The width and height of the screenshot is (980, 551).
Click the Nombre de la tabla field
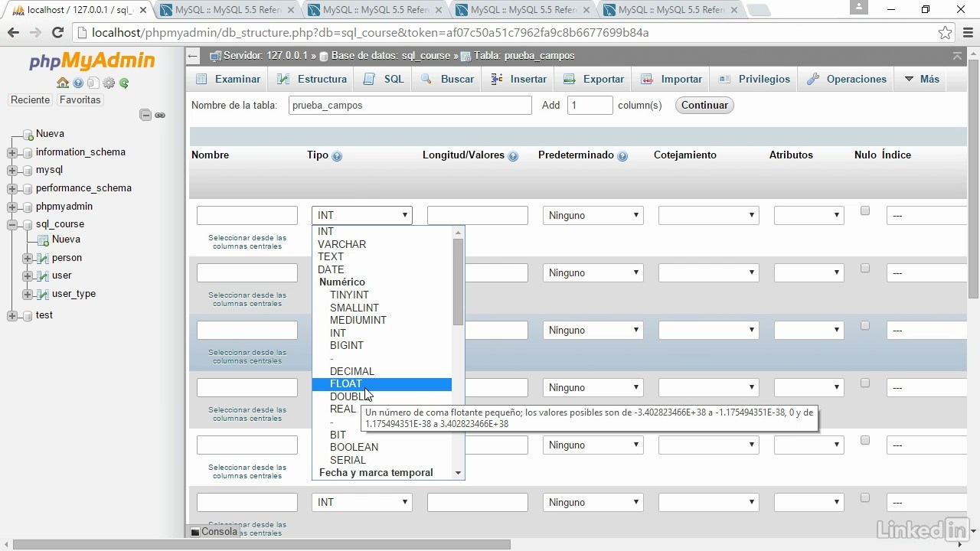point(410,106)
